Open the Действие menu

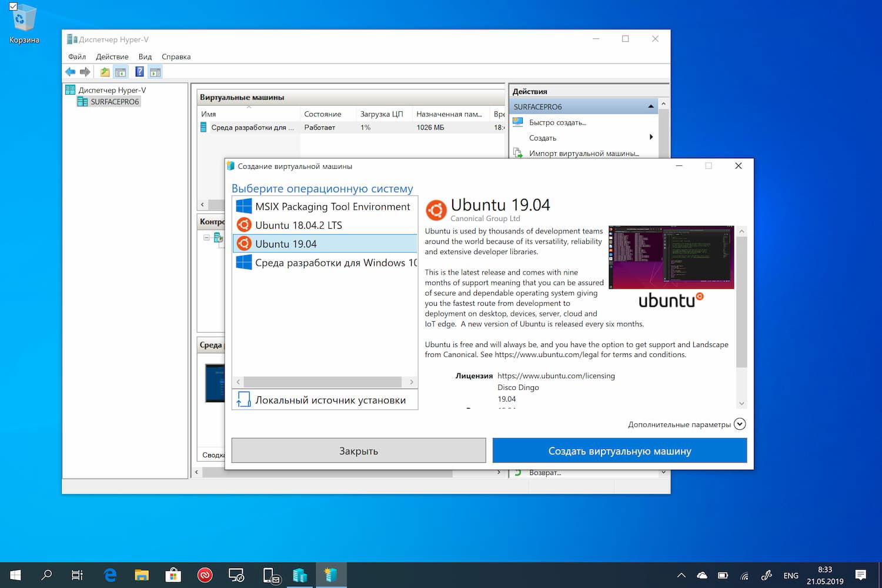click(x=112, y=56)
